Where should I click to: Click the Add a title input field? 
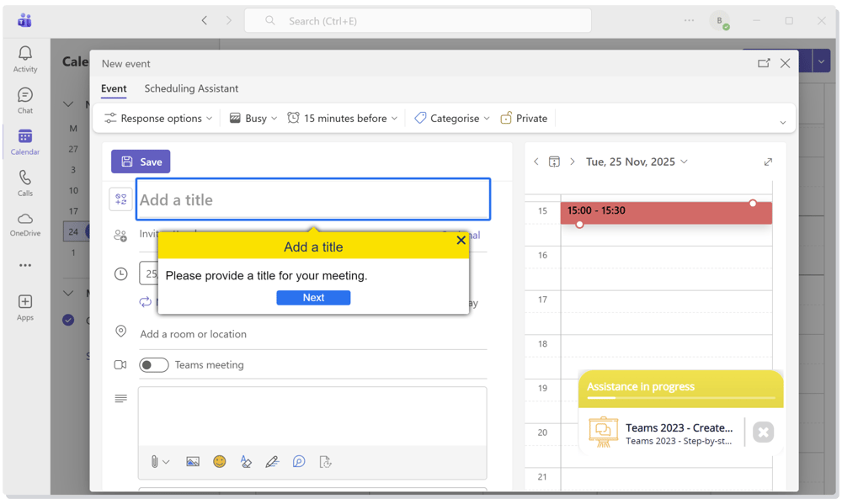point(312,199)
